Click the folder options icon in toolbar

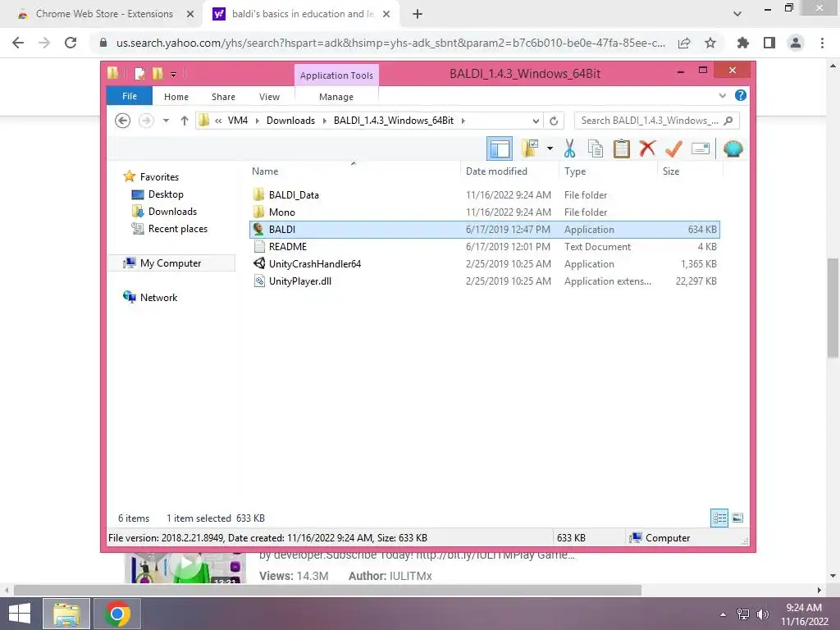[x=531, y=148]
